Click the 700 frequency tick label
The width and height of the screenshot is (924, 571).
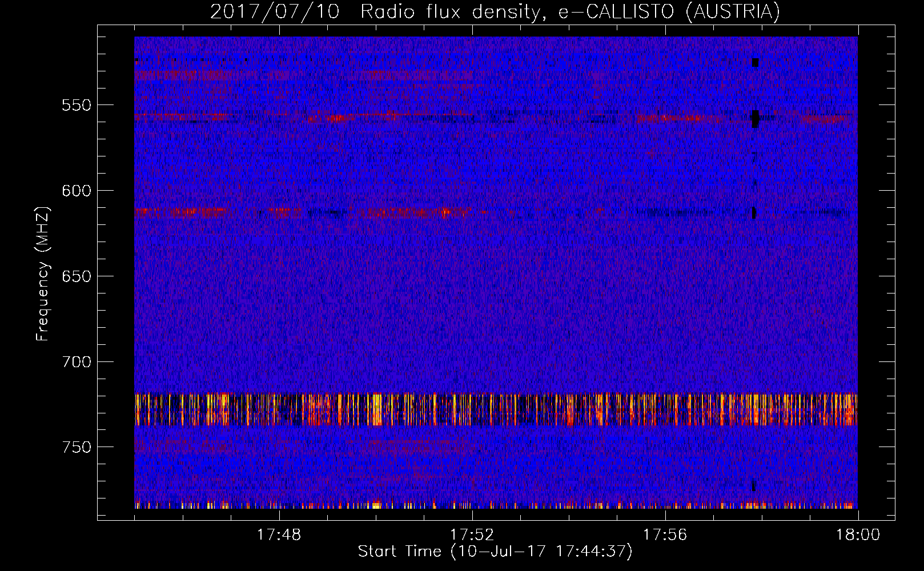[x=77, y=362]
